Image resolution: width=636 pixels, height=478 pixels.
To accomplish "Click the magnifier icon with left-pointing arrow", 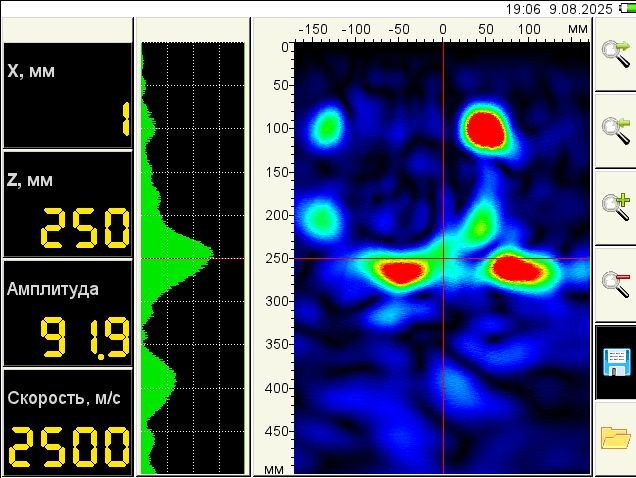I will 615,130.
